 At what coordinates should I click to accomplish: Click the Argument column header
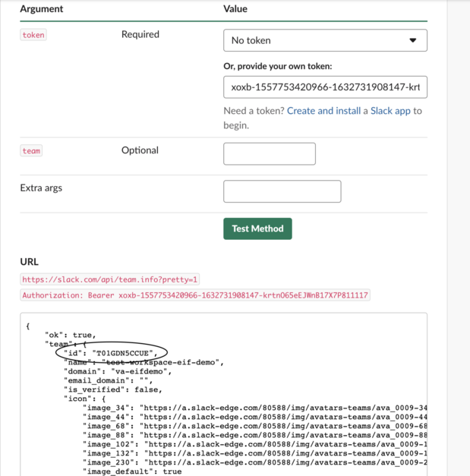click(42, 9)
